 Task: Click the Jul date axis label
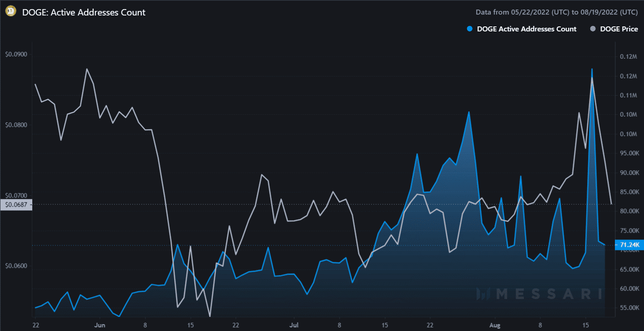[294, 326]
